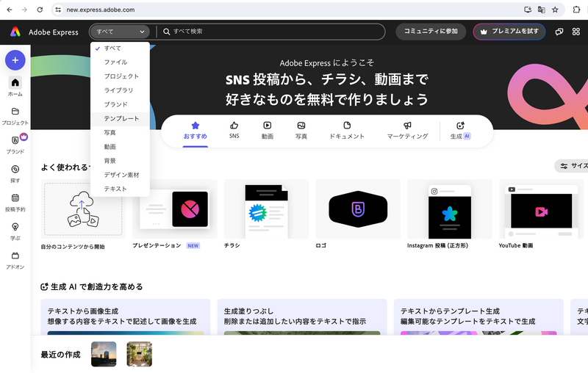Open テキストから画像生成 AI card
The width and height of the screenshot is (588, 373).
(126, 316)
